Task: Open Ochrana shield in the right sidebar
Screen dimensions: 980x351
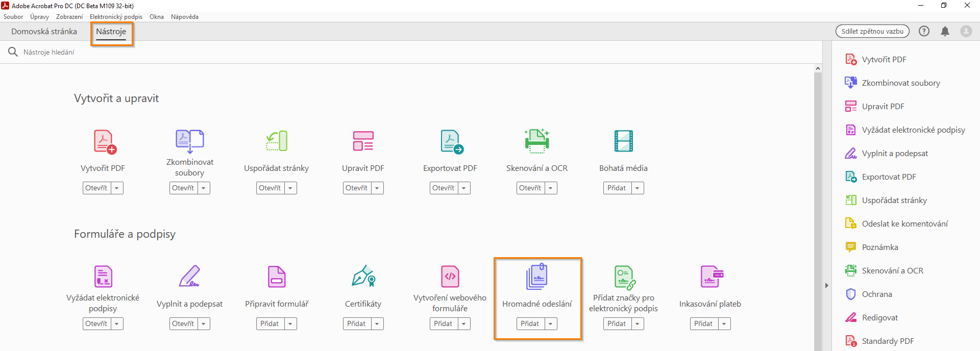Action: tap(869, 294)
